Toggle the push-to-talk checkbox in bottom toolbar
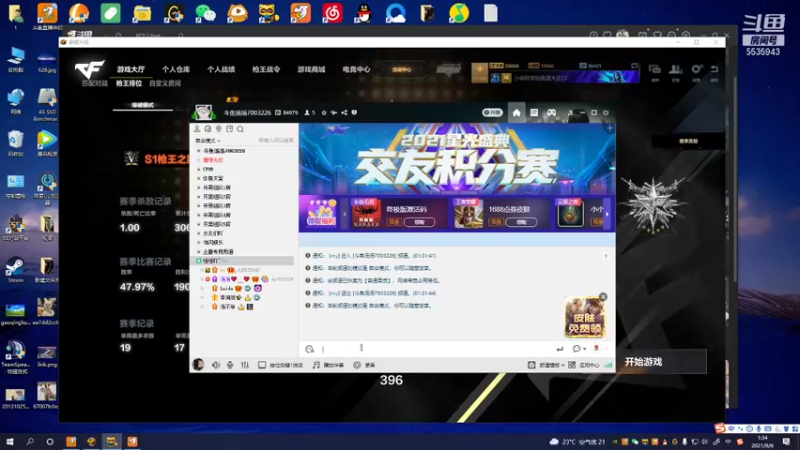The width and height of the screenshot is (800, 450). pyautogui.click(x=262, y=365)
